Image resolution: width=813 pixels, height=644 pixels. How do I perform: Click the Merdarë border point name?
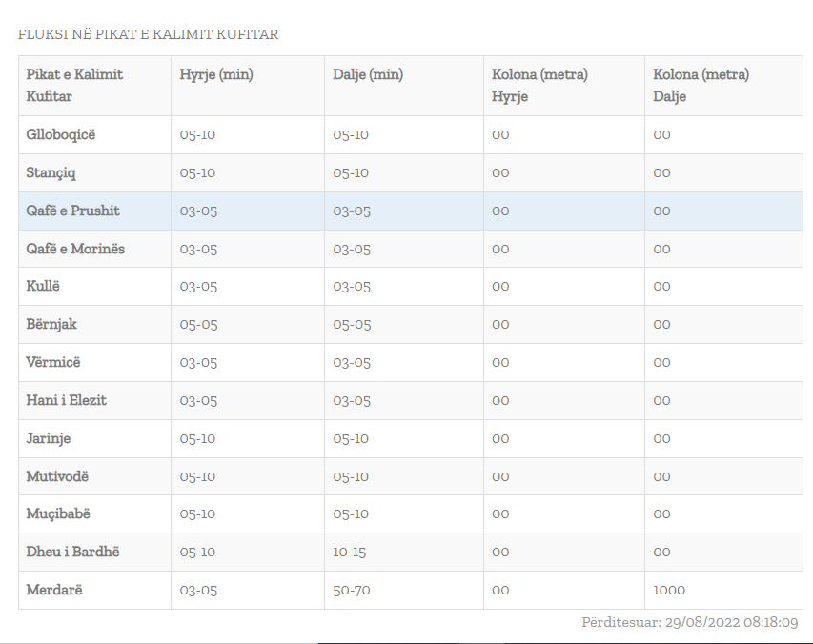click(x=54, y=590)
